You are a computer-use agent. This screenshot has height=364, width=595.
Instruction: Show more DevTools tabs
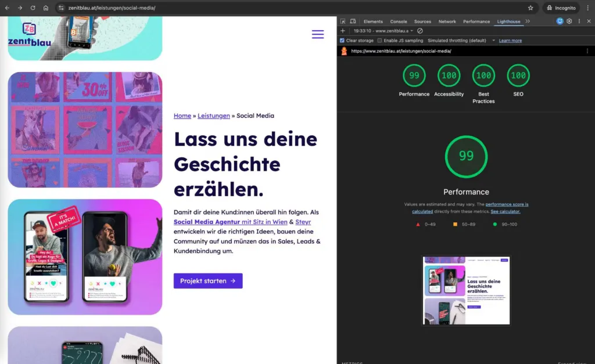528,21
